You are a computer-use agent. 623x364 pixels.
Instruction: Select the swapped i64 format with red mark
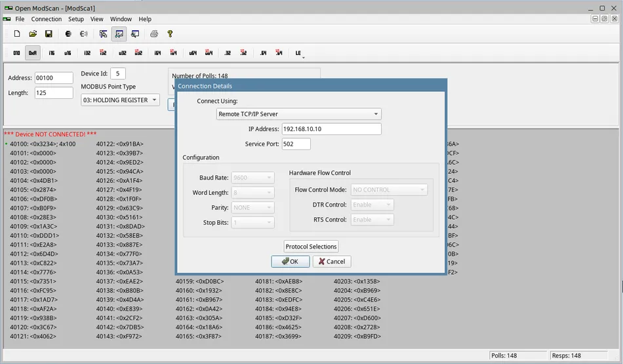point(174,53)
